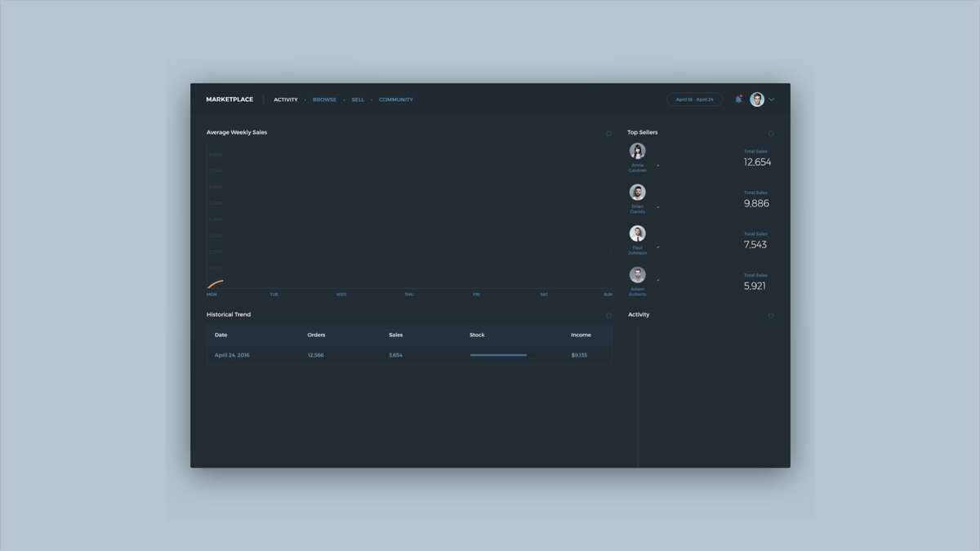Screen dimensions: 980x551
Task: Open Brian Davids' profile picture
Action: click(637, 191)
